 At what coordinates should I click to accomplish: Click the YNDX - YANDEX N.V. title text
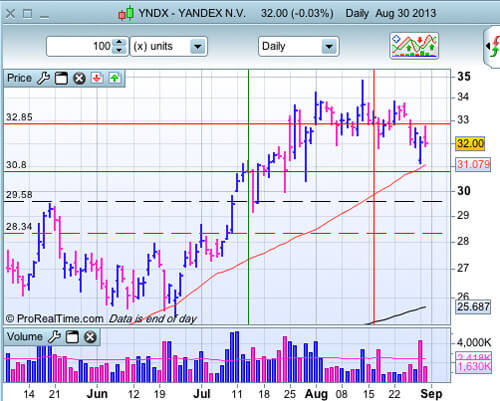point(192,14)
